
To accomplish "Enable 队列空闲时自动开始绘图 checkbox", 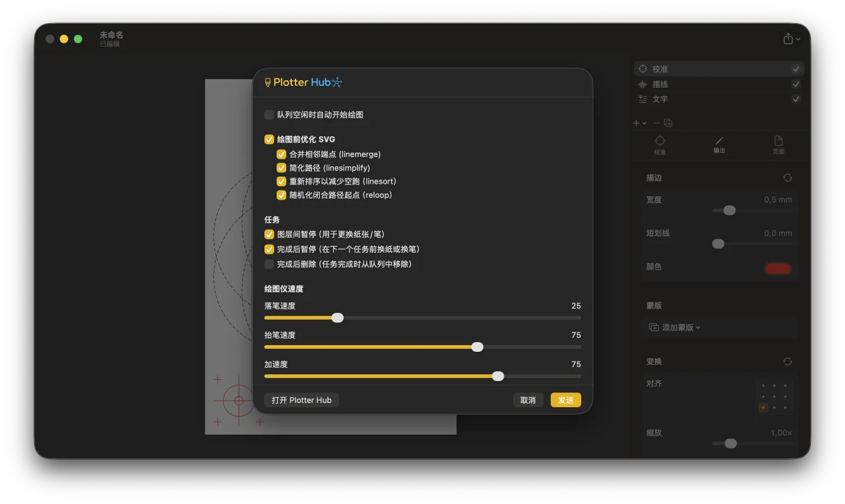I will pyautogui.click(x=269, y=114).
